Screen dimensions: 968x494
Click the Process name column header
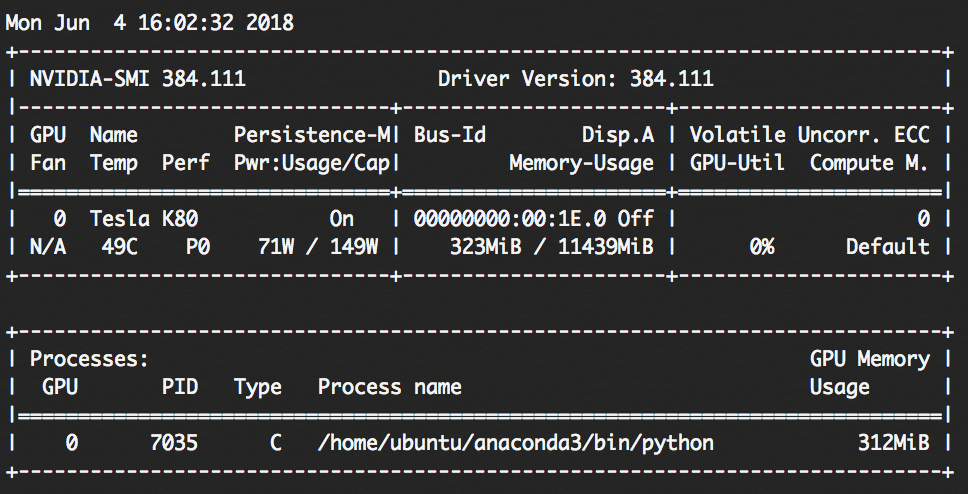click(390, 387)
